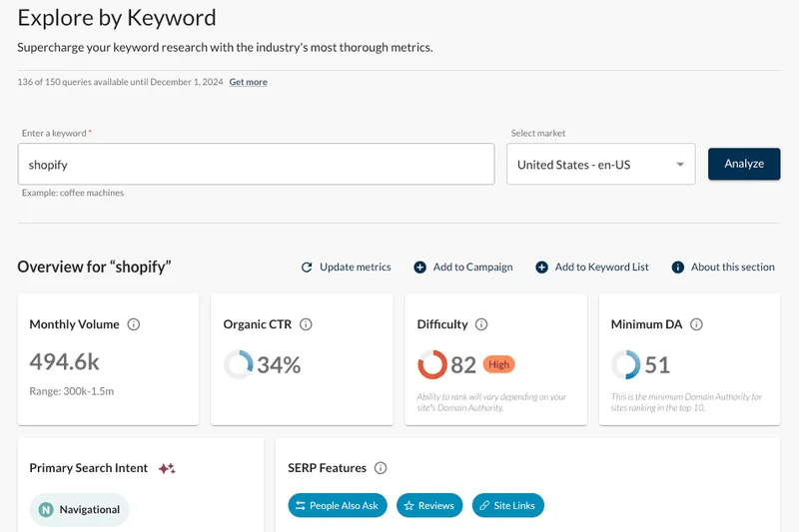This screenshot has width=799, height=532.
Task: Click the Difficulty donut chart
Action: click(432, 364)
